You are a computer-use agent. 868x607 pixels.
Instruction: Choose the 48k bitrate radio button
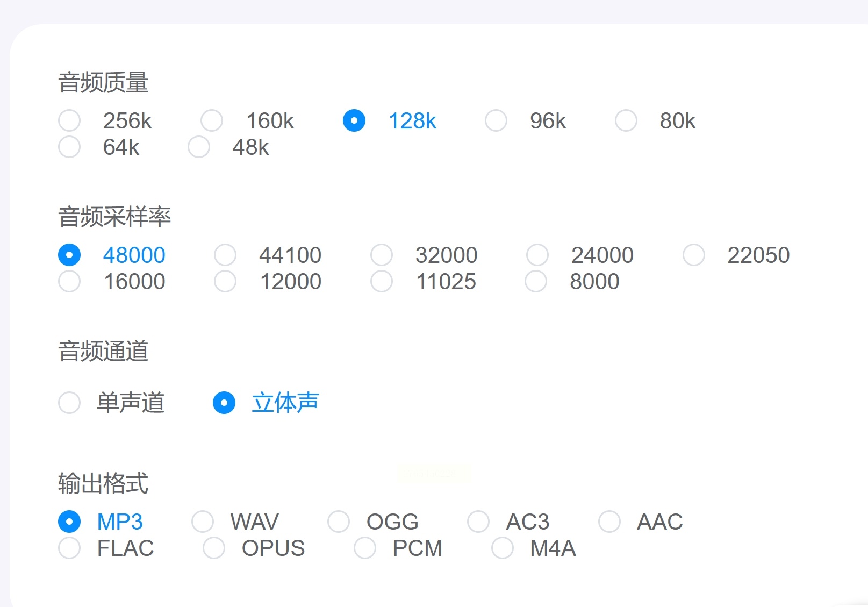pyautogui.click(x=199, y=147)
